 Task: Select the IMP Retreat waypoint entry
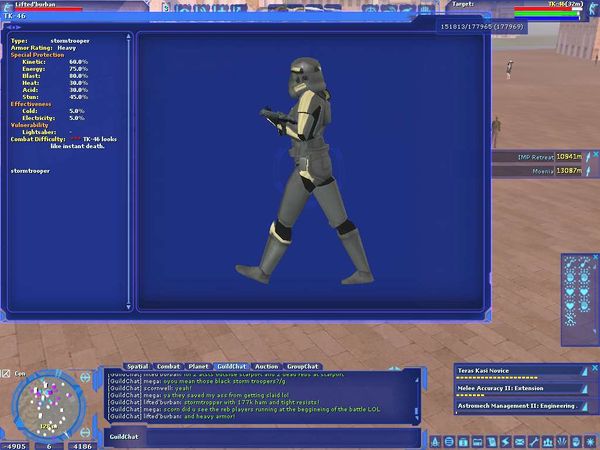coord(543,156)
